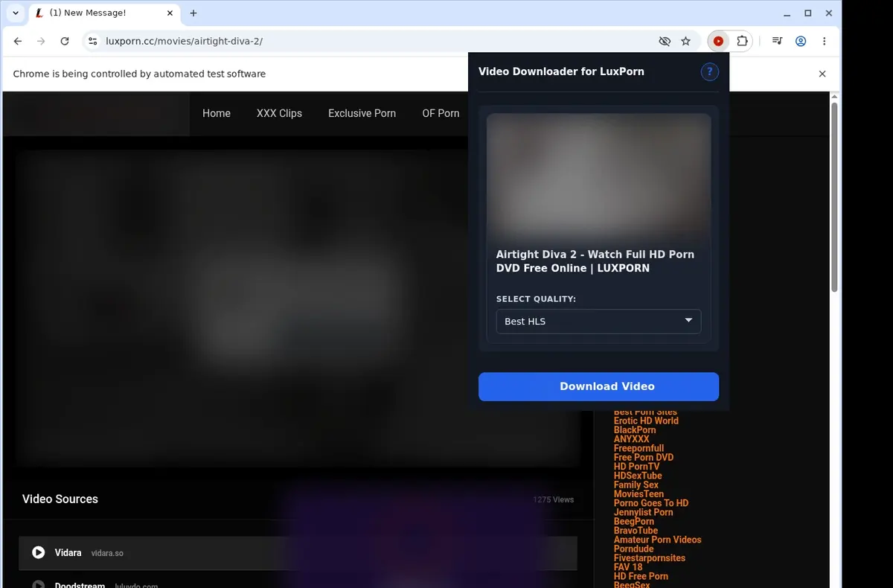This screenshot has height=588, width=893.
Task: Open the 'HD Free Porn' sidebar link
Action: click(641, 576)
